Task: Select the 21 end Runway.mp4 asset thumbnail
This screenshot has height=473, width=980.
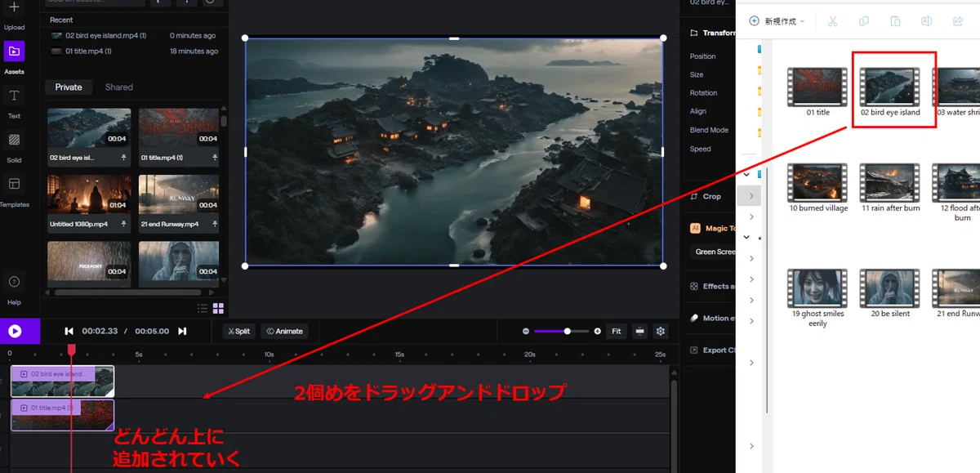Action: click(x=179, y=194)
